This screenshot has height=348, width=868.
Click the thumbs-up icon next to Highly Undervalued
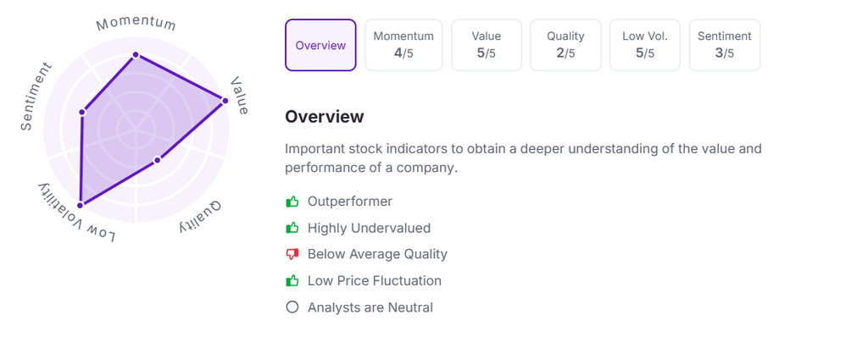(x=292, y=228)
